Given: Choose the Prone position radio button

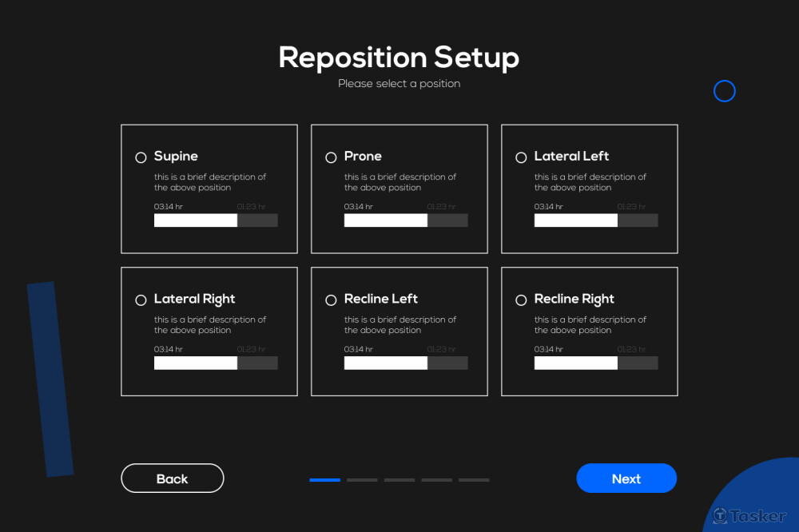Looking at the screenshot, I should point(331,157).
